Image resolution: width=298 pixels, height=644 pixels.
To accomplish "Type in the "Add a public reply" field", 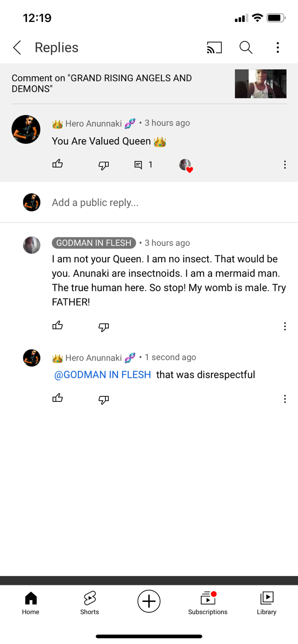I will (163, 203).
